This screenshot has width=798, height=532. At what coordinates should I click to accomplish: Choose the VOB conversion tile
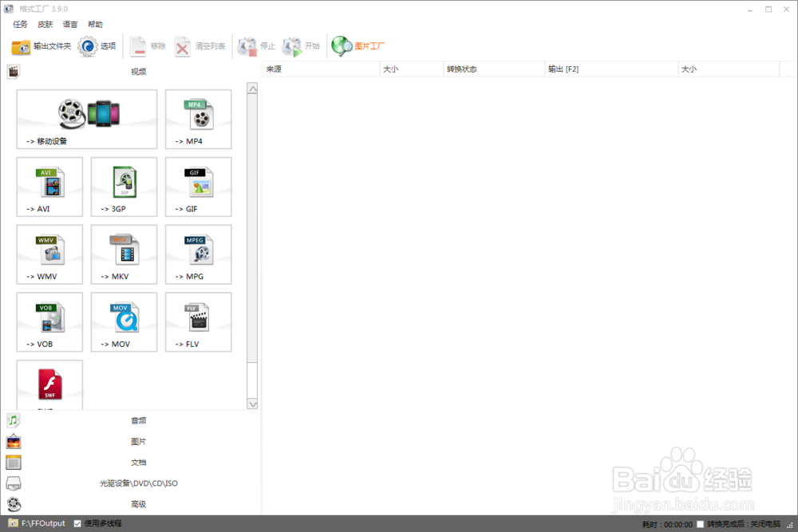tap(49, 322)
